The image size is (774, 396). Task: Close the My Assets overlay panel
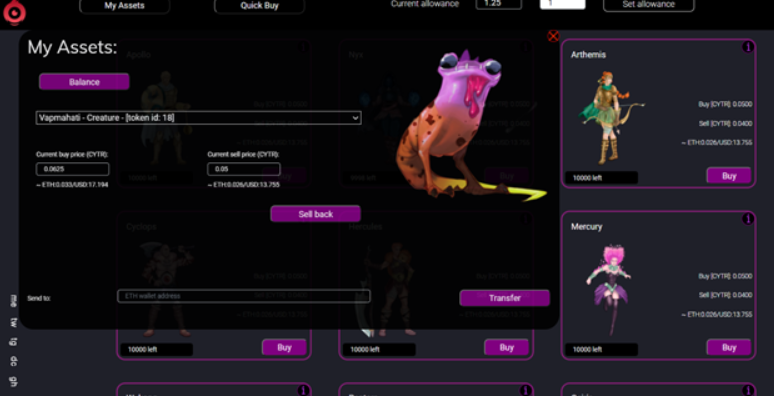[x=553, y=36]
